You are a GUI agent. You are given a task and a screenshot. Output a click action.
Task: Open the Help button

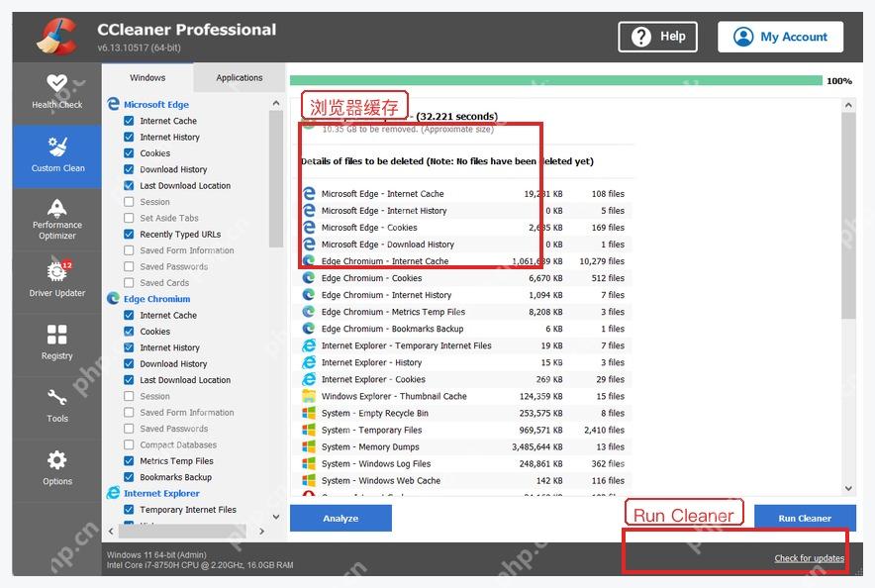658,37
